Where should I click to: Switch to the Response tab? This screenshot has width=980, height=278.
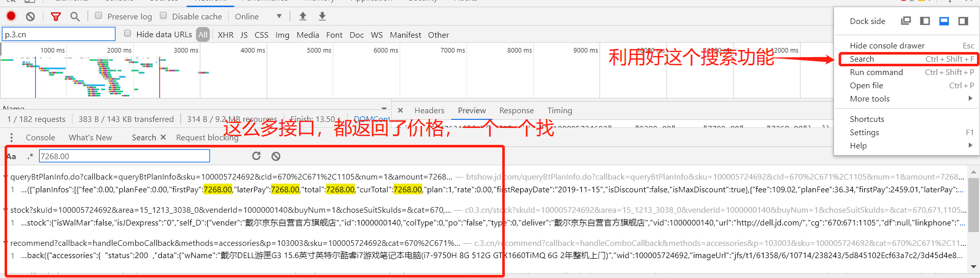pos(517,110)
